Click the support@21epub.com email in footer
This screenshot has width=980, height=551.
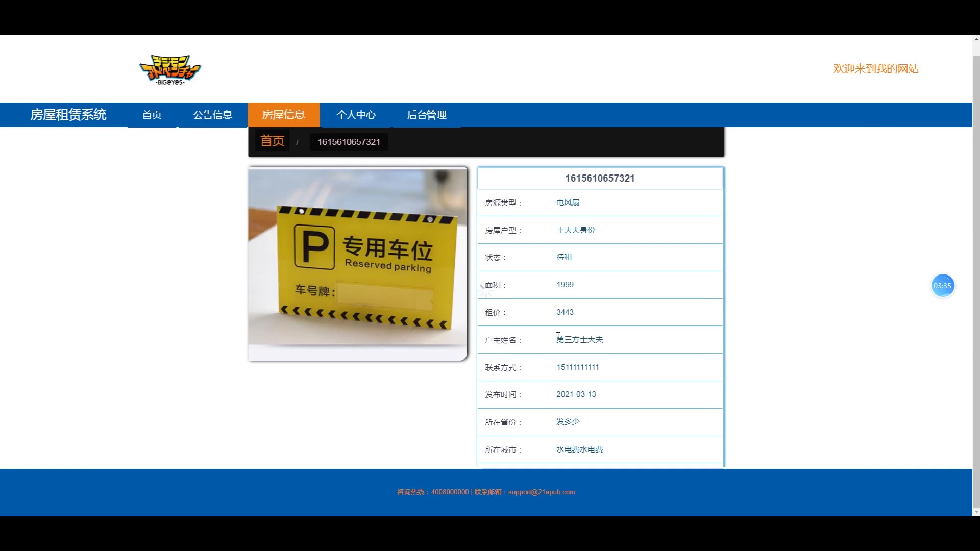(542, 492)
